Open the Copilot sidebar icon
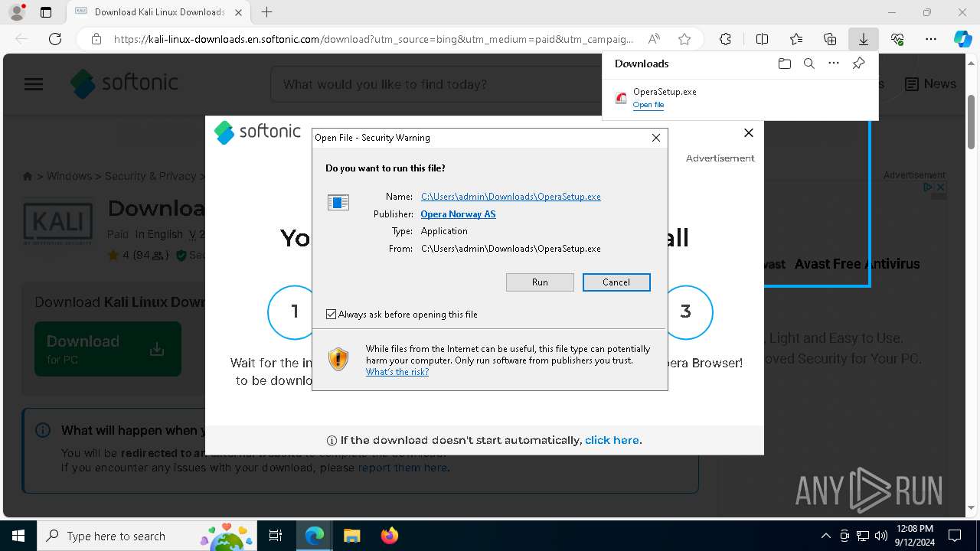The width and height of the screenshot is (980, 551). (963, 39)
